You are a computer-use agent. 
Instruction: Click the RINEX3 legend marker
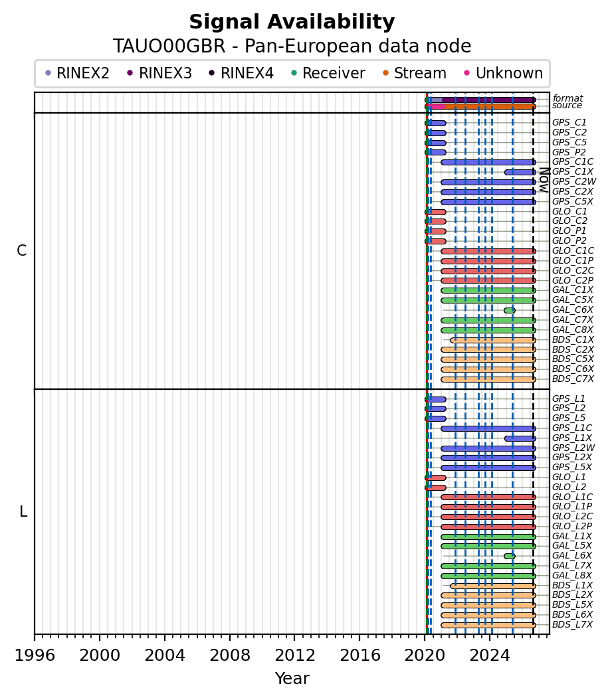pos(130,73)
